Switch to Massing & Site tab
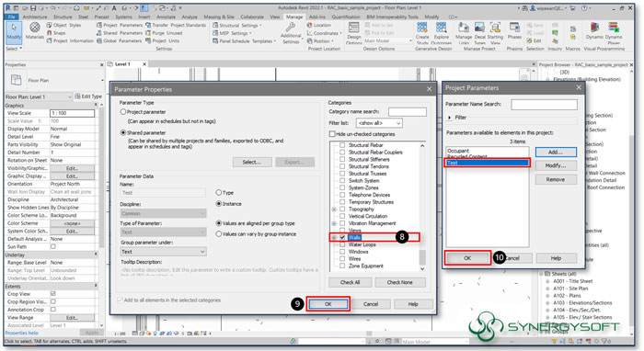The width and height of the screenshot is (644, 351). pyautogui.click(x=219, y=17)
